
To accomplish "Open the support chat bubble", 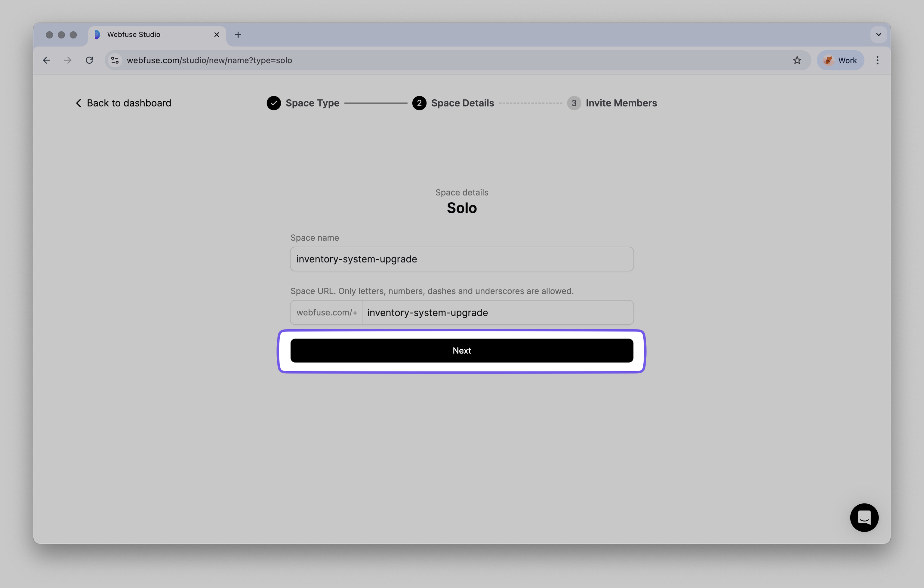I will (x=864, y=517).
